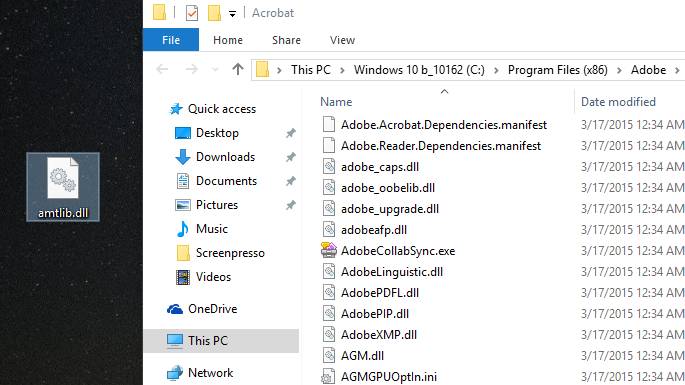This screenshot has height=385, width=685.
Task: Expand chevron after Windows 10 b_10162 (C:)
Action: (496, 70)
